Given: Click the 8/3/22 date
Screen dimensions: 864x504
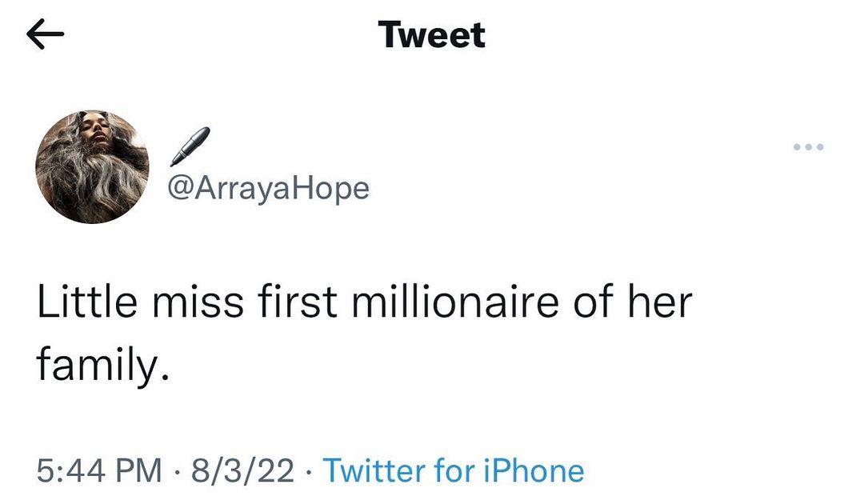Looking at the screenshot, I should [242, 470].
